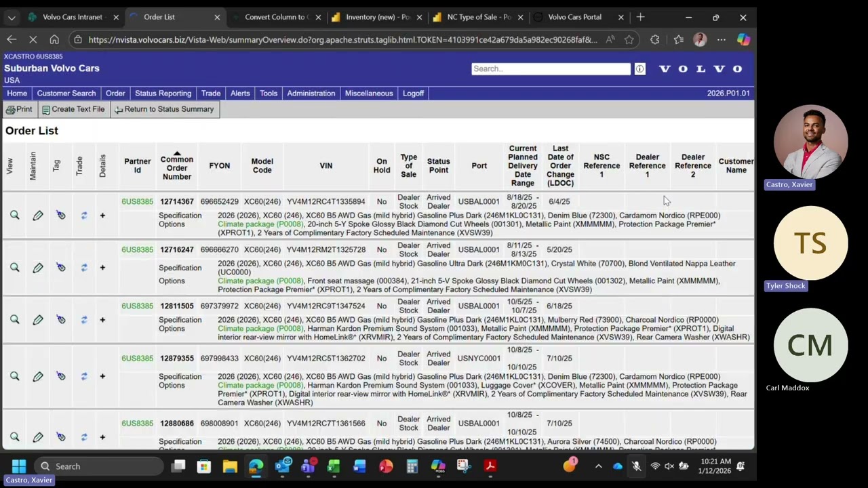
Task: Click Create Text File button
Action: pyautogui.click(x=73, y=109)
